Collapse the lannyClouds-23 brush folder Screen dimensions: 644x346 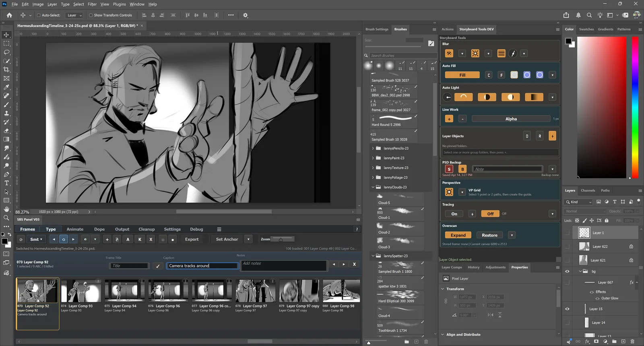pos(373,187)
